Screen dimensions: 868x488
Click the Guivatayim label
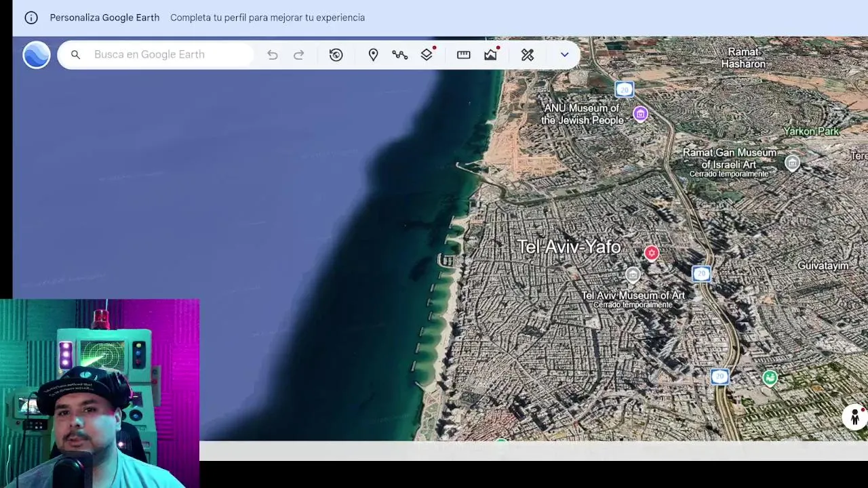point(823,266)
